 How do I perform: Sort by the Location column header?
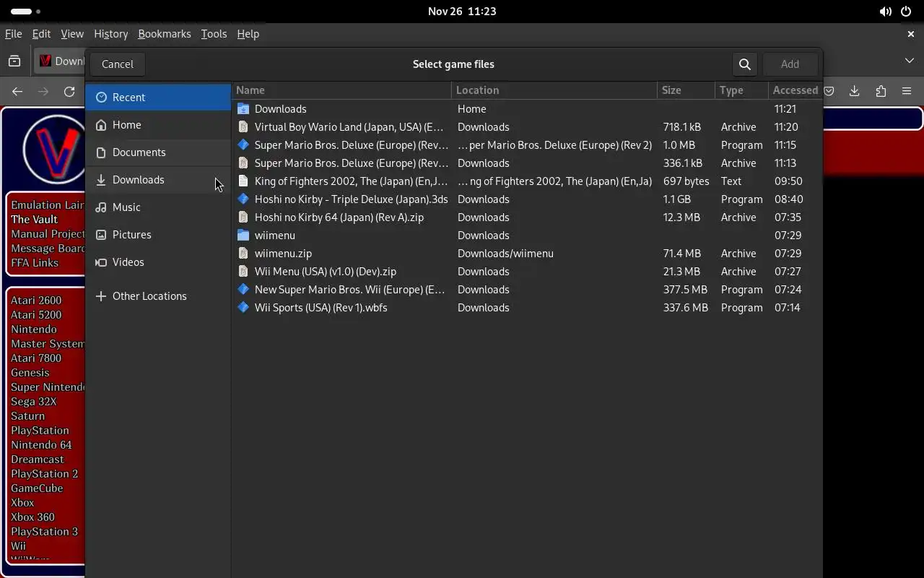point(554,90)
